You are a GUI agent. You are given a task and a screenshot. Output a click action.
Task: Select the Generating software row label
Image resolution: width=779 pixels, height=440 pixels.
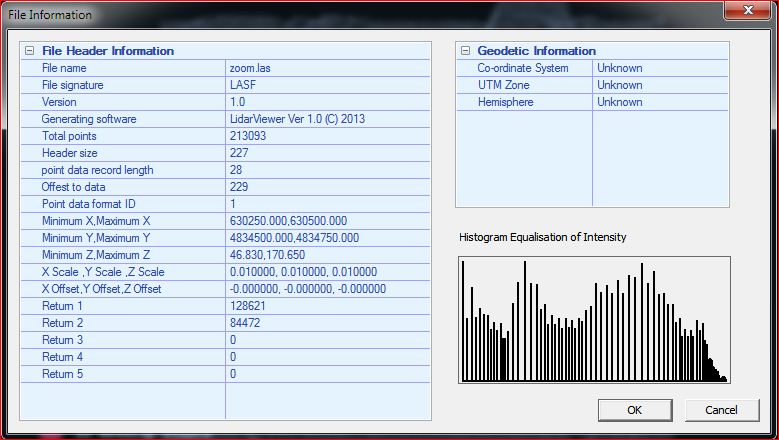(x=89, y=119)
